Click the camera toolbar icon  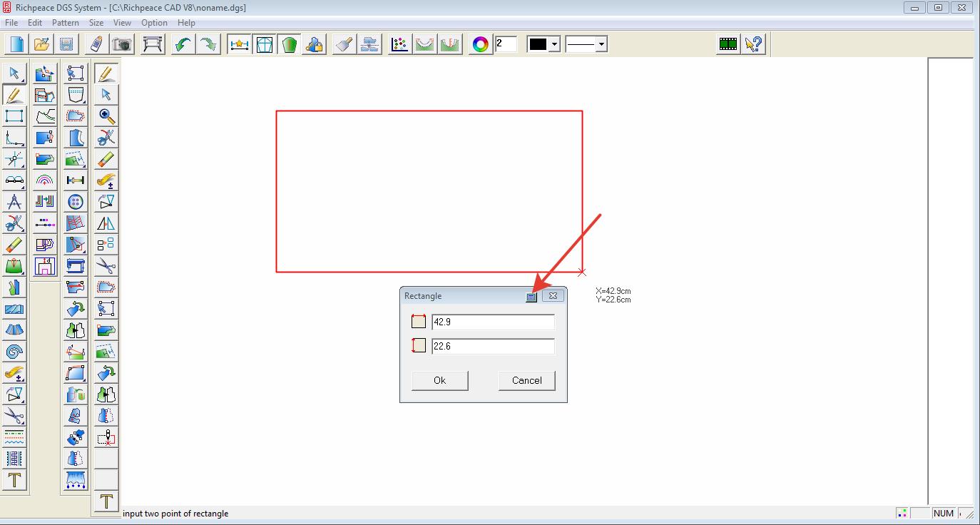click(x=123, y=44)
